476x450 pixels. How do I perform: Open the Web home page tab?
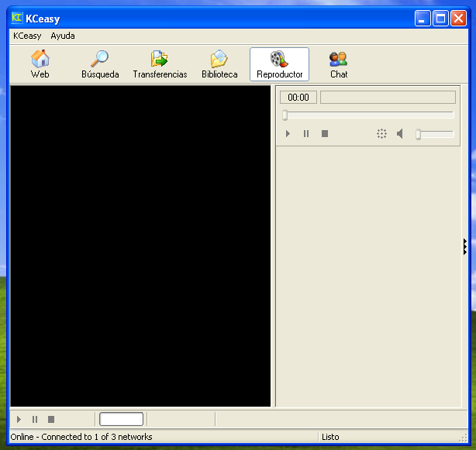[40, 64]
